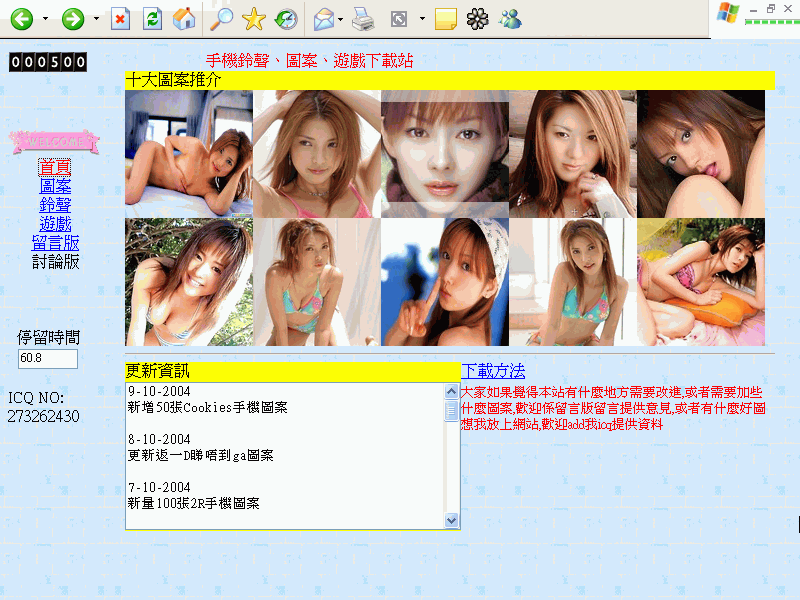Open the 鈴聲 ringtones link
Screen dimensions: 800x600
pyautogui.click(x=55, y=205)
